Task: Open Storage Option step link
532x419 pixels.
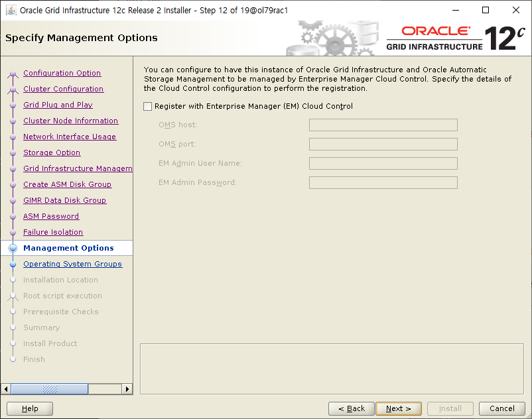Action: (52, 152)
